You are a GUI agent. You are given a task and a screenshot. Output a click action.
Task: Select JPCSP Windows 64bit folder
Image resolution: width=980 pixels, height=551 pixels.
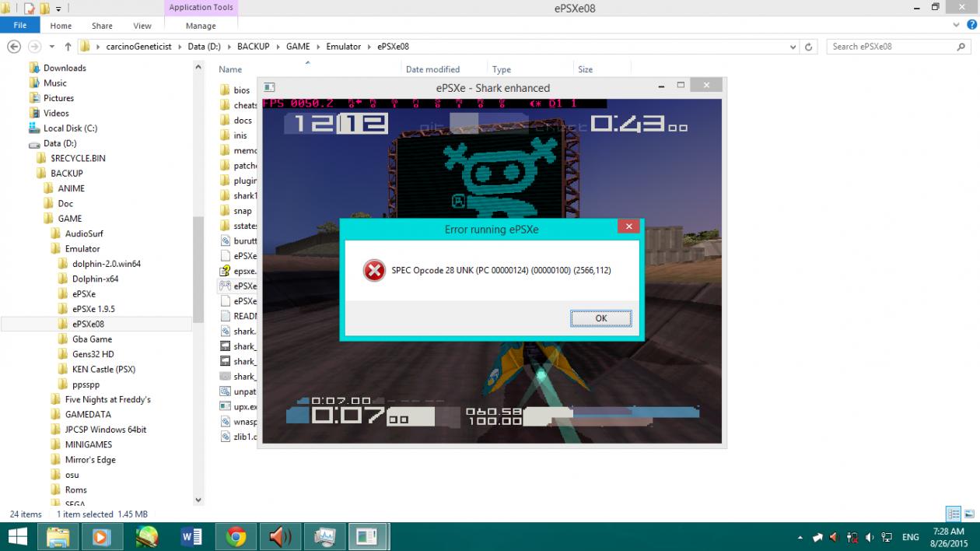pyautogui.click(x=105, y=430)
